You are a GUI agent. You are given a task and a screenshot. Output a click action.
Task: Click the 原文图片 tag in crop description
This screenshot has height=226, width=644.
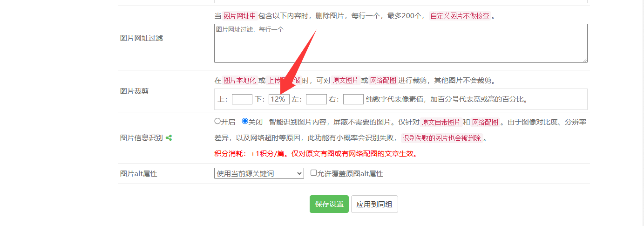point(346,80)
